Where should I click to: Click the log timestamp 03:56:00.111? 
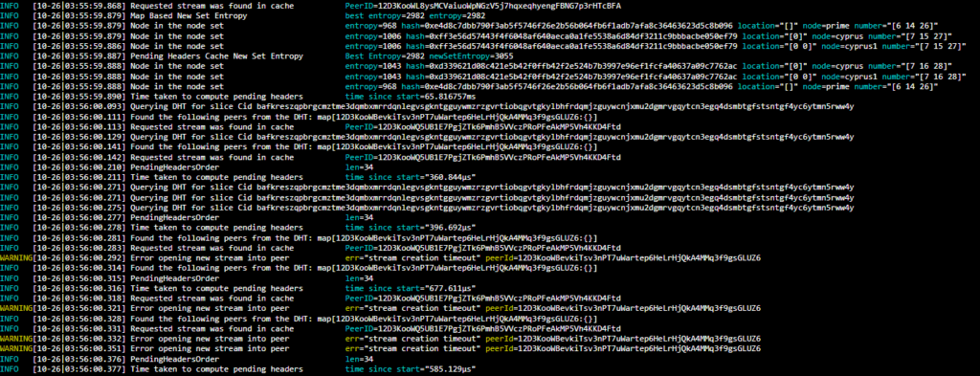[78, 116]
